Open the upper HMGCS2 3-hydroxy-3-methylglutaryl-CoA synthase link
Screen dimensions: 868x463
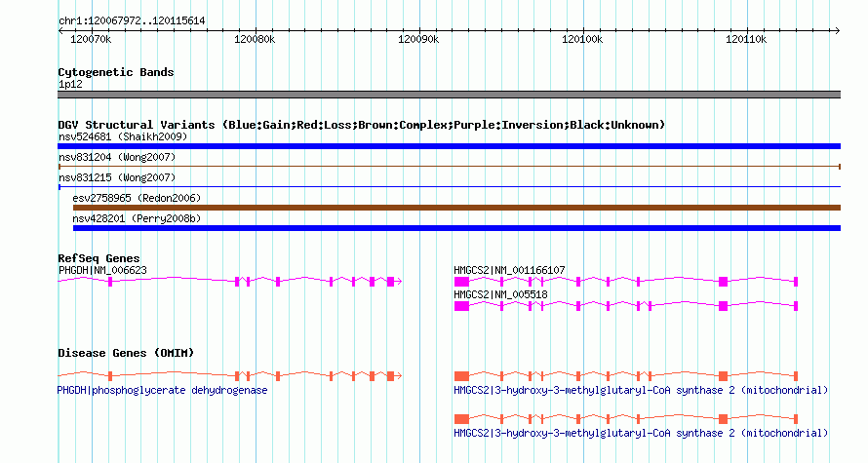click(641, 391)
